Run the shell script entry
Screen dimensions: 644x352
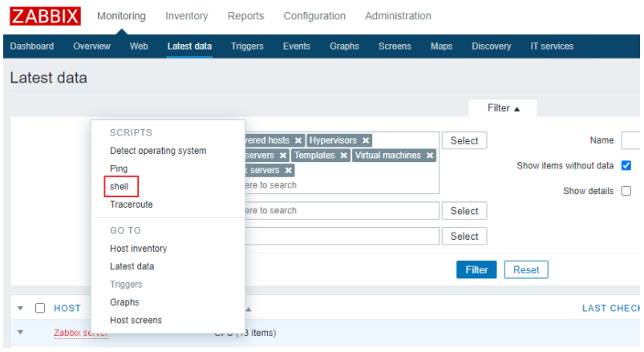click(119, 187)
